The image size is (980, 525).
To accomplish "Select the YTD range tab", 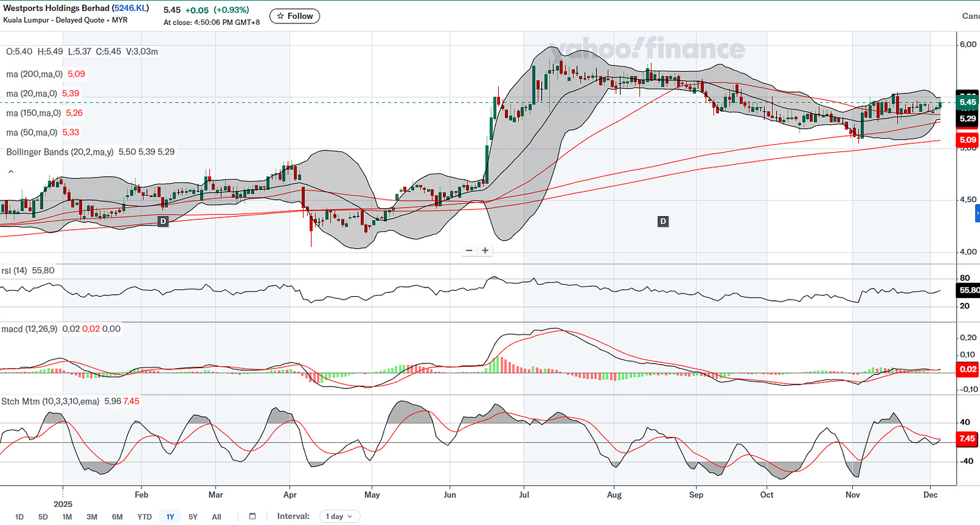I will [x=144, y=517].
